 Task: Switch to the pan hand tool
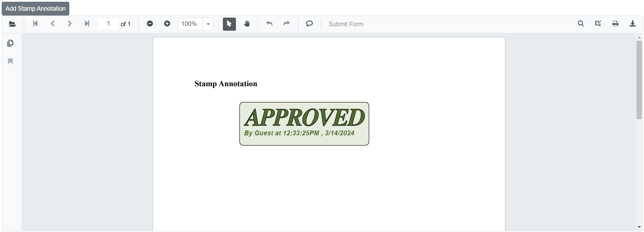tap(247, 24)
